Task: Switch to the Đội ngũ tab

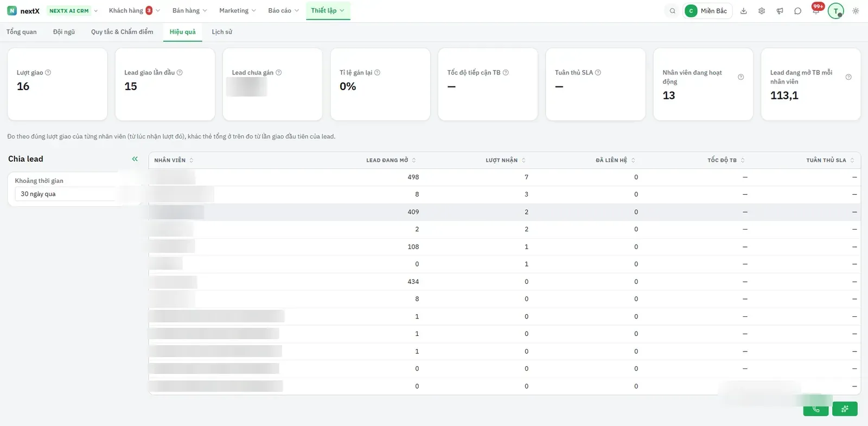Action: pyautogui.click(x=64, y=32)
